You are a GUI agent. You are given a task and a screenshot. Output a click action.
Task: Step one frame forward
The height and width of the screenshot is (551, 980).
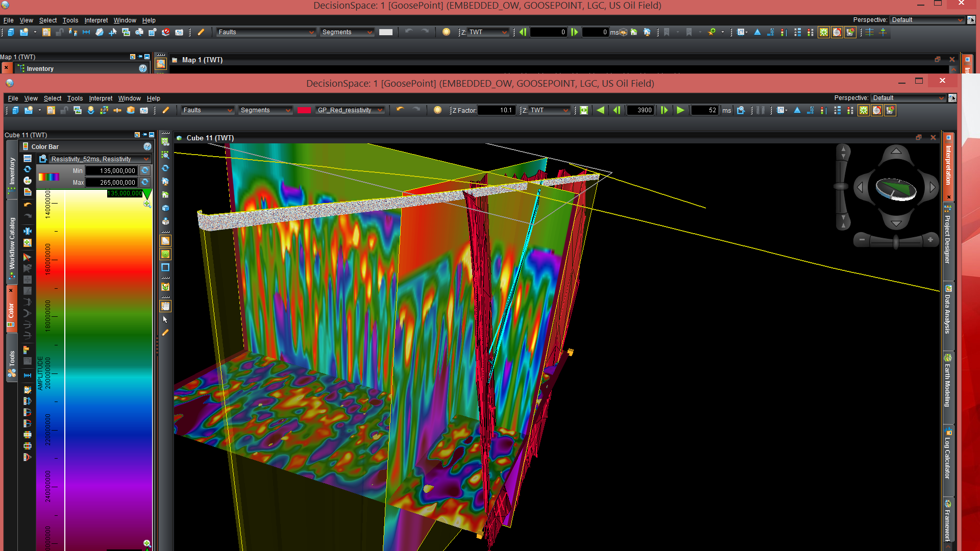(x=664, y=110)
